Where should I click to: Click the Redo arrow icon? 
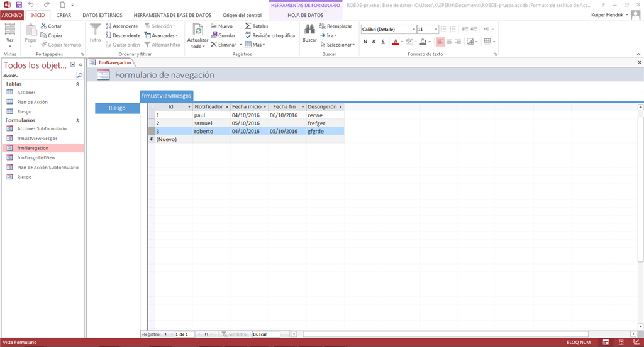[47, 4]
